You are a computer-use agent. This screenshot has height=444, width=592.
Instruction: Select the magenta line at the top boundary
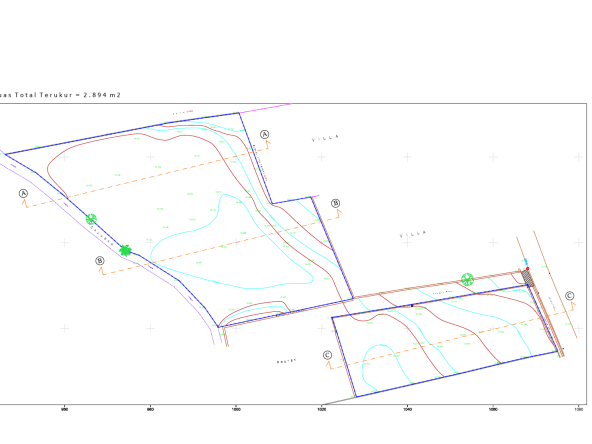click(265, 108)
